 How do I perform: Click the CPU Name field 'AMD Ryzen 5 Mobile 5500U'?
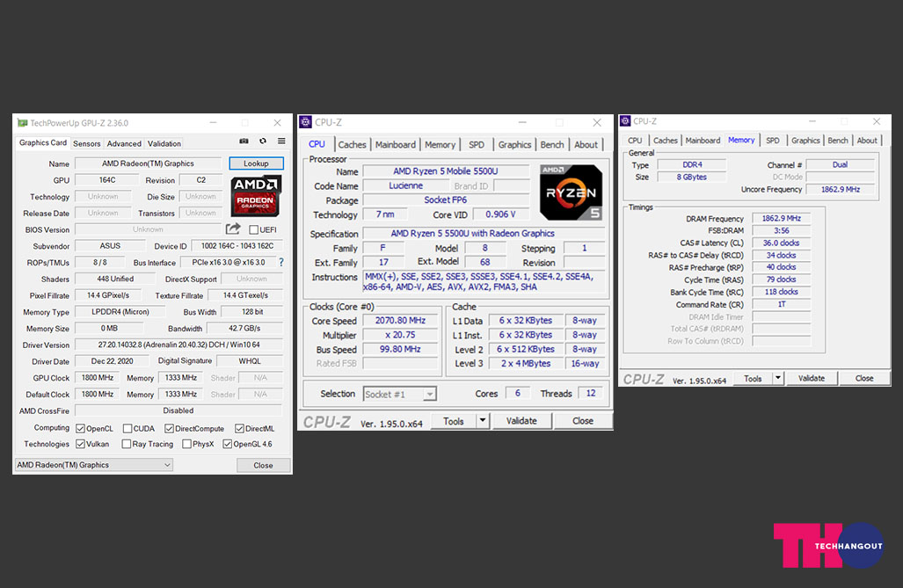click(446, 171)
